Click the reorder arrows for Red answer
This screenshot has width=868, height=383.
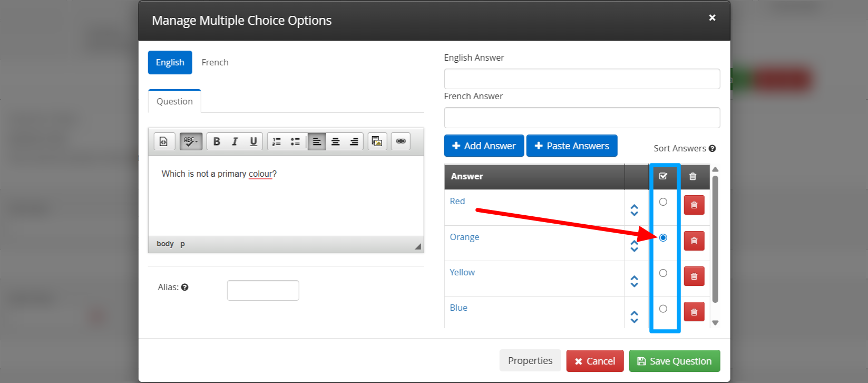click(x=634, y=210)
